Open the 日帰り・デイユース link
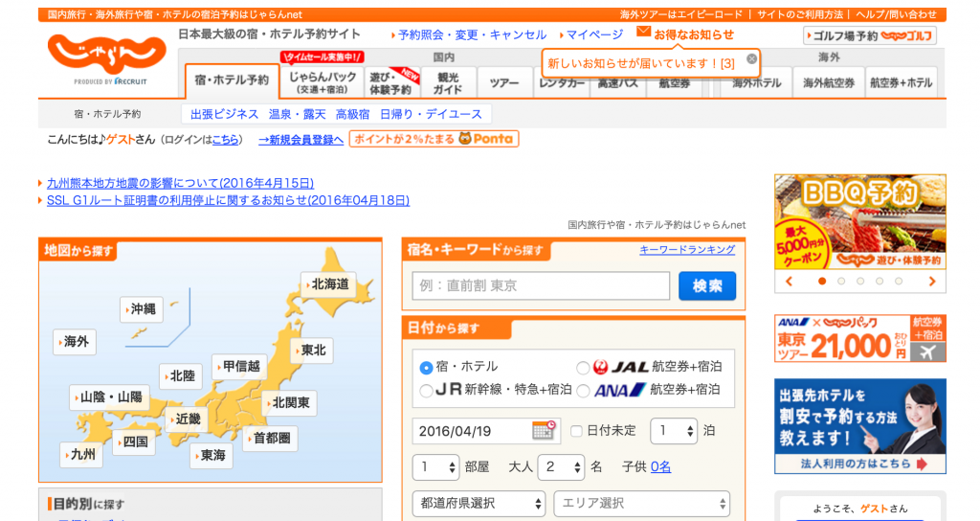This screenshot has width=980, height=521. coord(431,114)
